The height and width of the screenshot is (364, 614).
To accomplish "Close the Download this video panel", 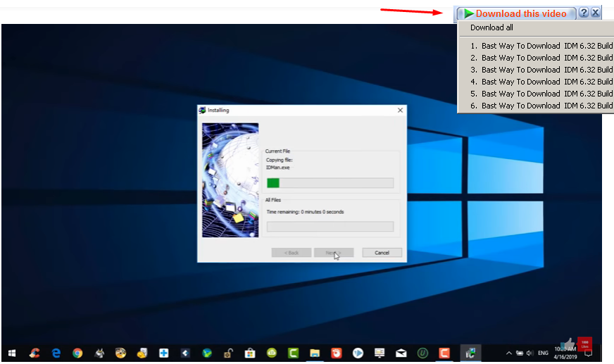I will (x=596, y=13).
